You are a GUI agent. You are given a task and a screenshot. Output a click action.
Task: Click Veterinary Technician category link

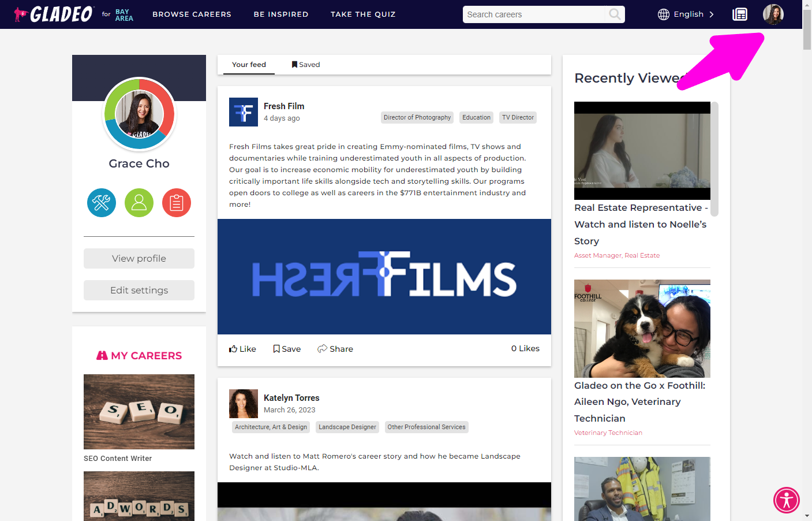click(x=608, y=433)
